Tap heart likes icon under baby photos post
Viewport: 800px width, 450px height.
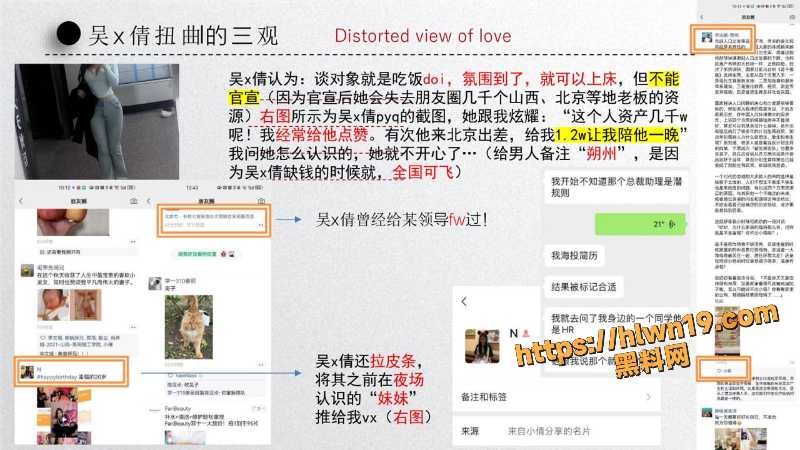tap(42, 338)
